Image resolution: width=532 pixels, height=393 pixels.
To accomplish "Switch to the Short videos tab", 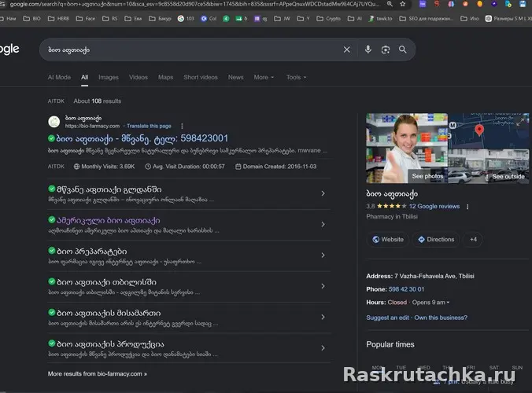I will tap(201, 77).
